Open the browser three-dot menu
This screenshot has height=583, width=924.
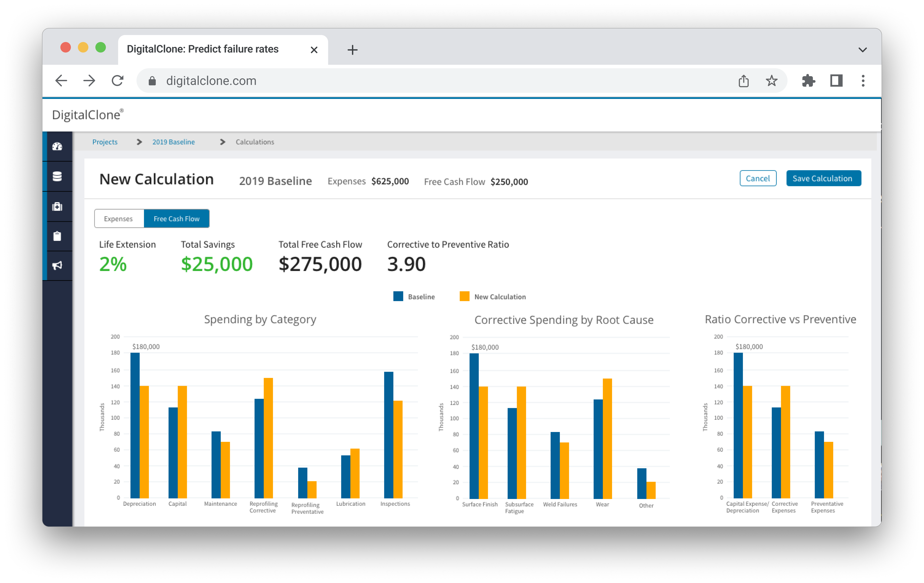pyautogui.click(x=863, y=81)
